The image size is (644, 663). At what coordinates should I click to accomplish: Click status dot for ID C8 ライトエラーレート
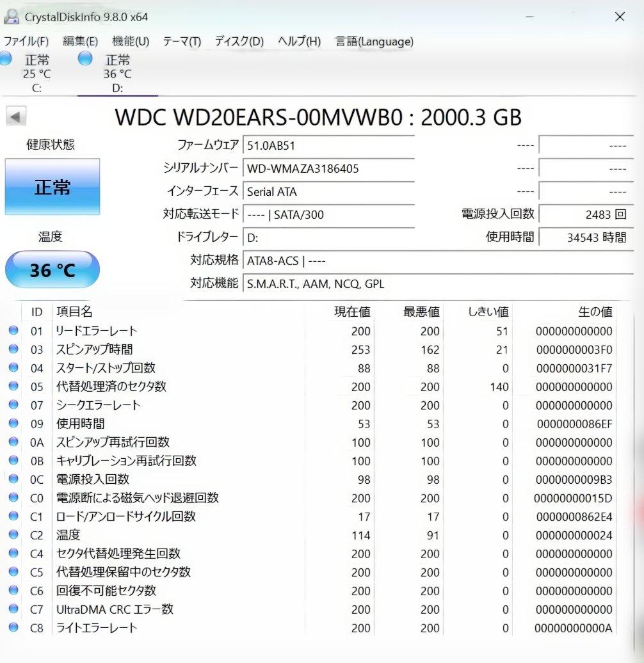[13, 627]
